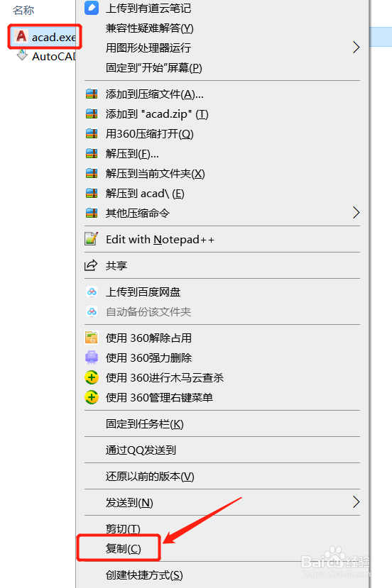The height and width of the screenshot is (588, 392).
Task: Select 固定到任务栏(K) option
Action: 145,423
